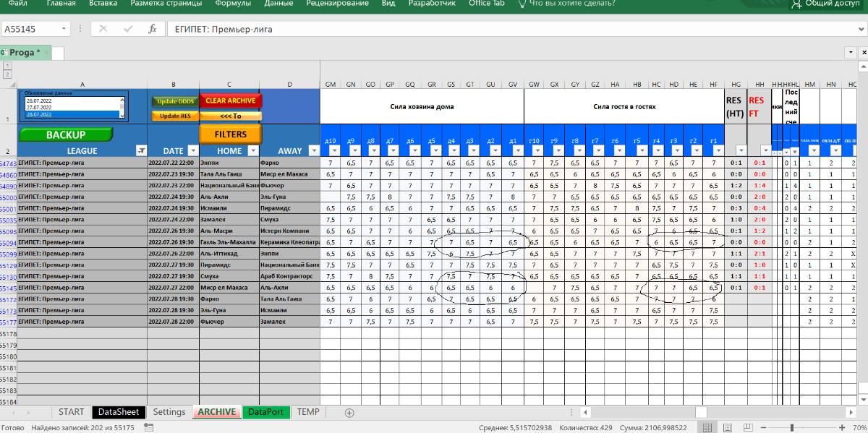Image resolution: width=868 pixels, height=433 pixels.
Task: Switch to the DataPort sheet tab
Action: pyautogui.click(x=265, y=412)
